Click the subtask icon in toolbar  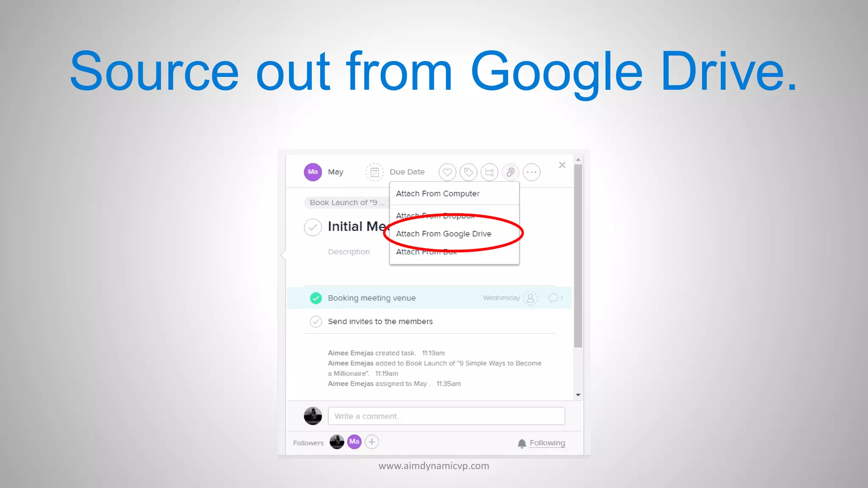(x=490, y=172)
